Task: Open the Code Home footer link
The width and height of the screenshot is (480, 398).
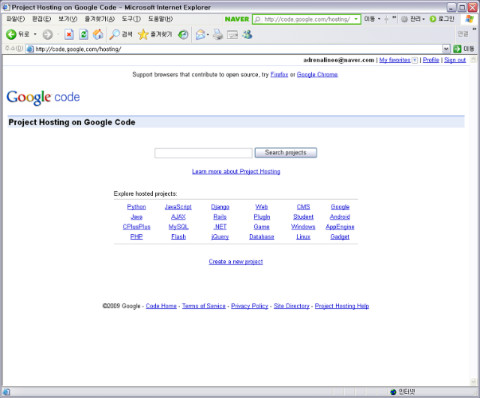Action: coord(161,306)
